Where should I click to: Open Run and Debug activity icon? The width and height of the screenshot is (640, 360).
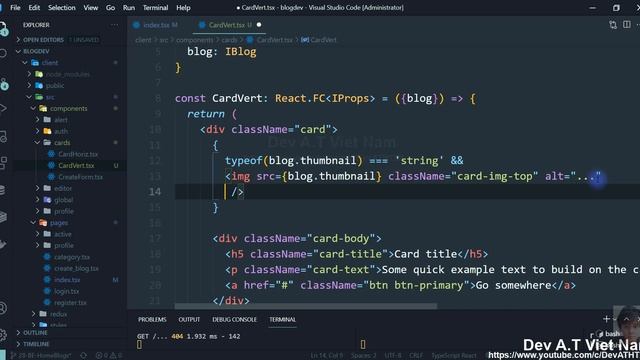tap(3, 108)
